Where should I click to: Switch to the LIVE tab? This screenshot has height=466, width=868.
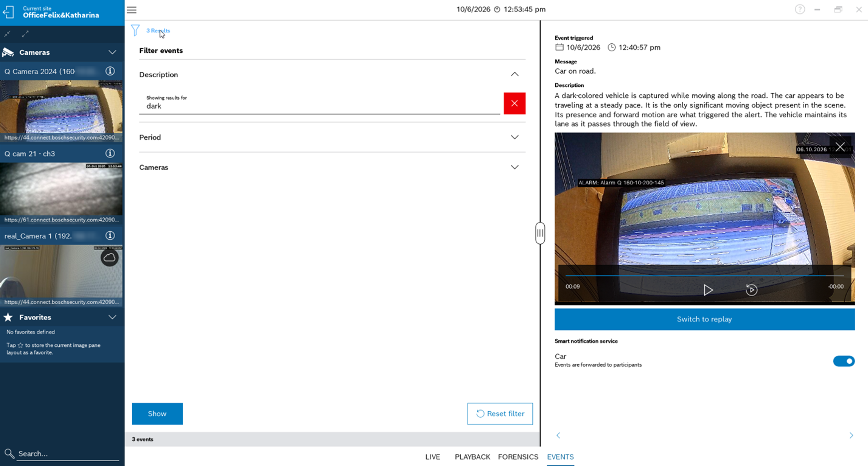[x=433, y=457]
